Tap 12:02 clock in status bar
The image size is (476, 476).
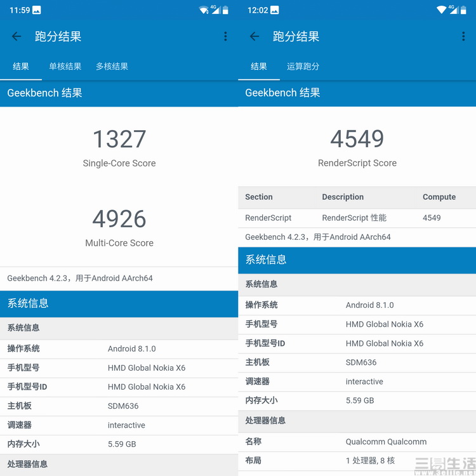coord(258,10)
